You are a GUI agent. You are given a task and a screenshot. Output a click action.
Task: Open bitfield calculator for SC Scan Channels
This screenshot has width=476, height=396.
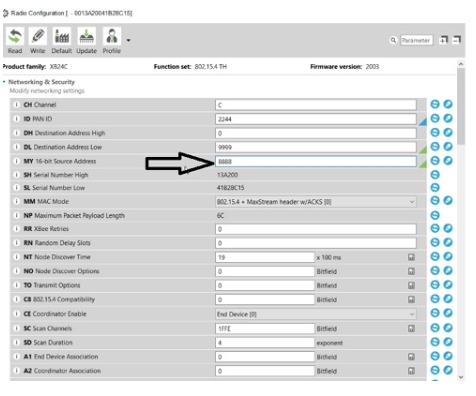(x=411, y=329)
